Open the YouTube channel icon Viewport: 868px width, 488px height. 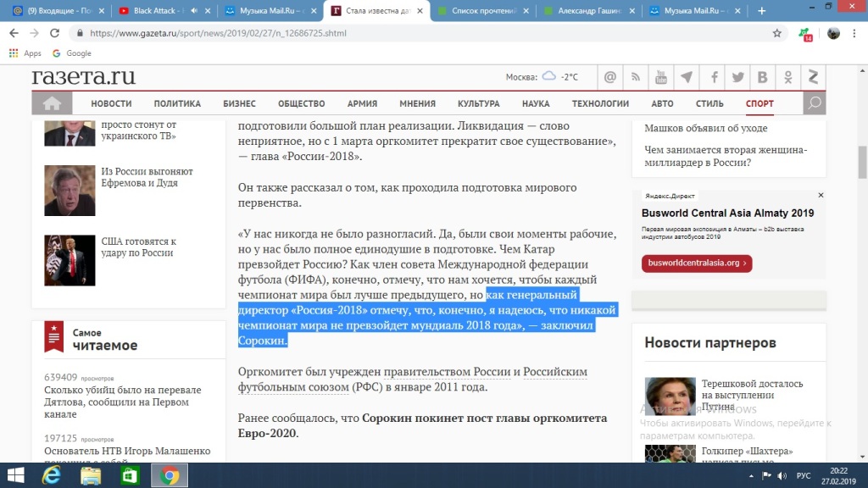[661, 77]
